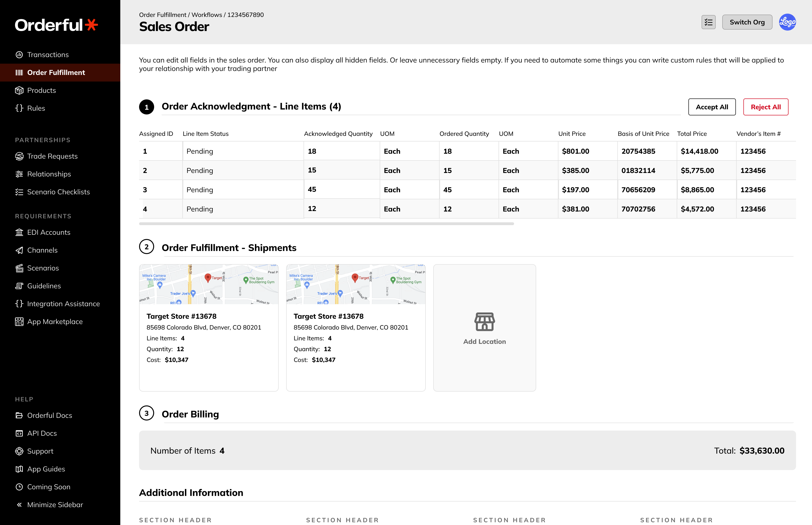
Task: Click Reject All button
Action: pyautogui.click(x=766, y=107)
